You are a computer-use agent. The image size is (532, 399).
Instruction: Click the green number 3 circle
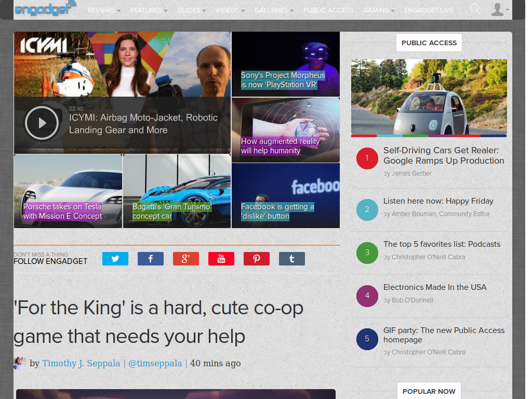click(367, 253)
